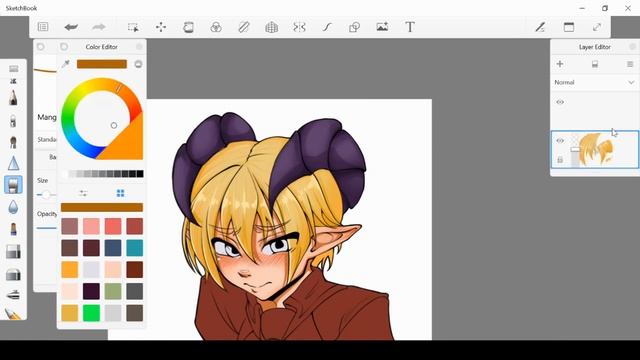This screenshot has height=360, width=640.
Task: Click the Layer Editor panel close circle
Action: pos(633,47)
